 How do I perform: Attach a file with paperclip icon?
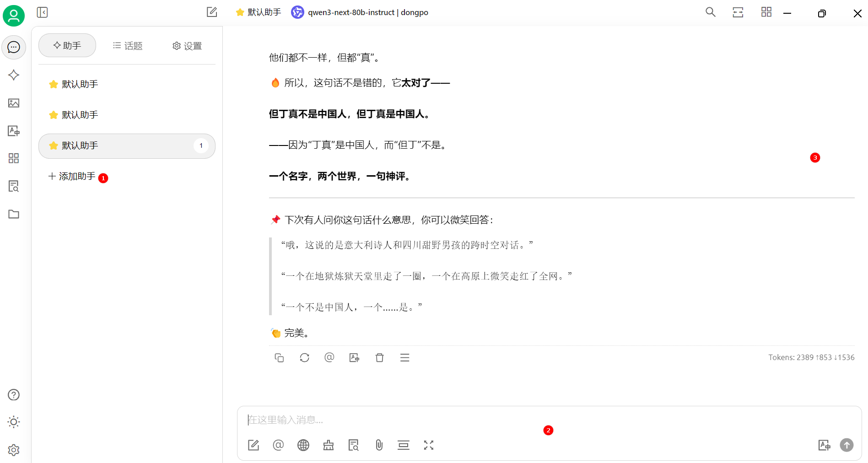[x=379, y=445]
